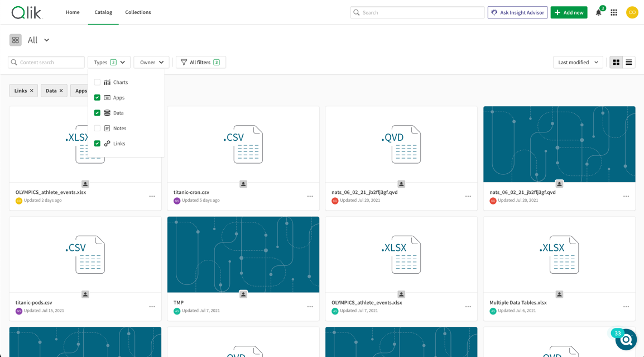This screenshot has width=644, height=357.
Task: Go to the Home tab
Action: click(x=73, y=12)
